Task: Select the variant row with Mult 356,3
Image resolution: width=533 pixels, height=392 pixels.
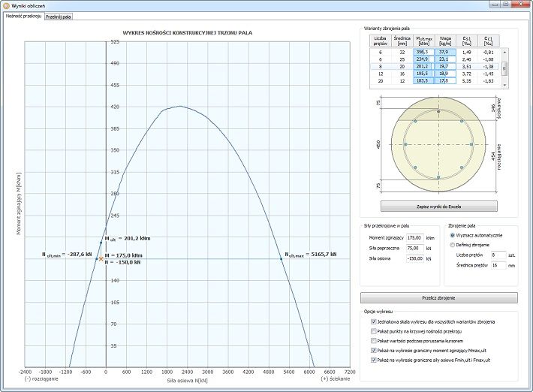Action: [435, 52]
